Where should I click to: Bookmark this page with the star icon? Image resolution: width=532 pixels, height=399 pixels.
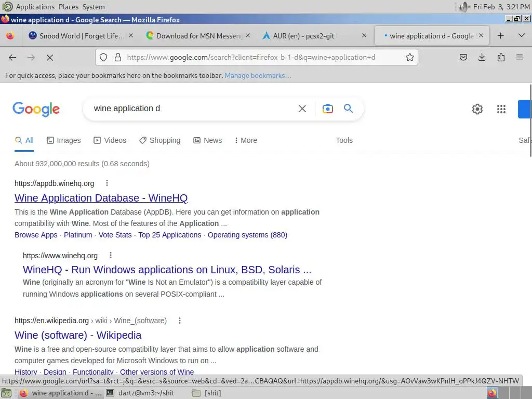tap(410, 57)
